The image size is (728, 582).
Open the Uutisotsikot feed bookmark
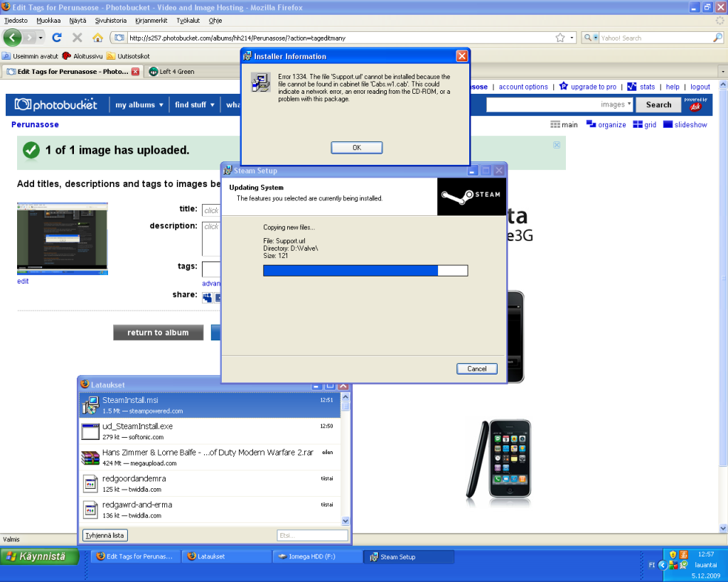128,56
